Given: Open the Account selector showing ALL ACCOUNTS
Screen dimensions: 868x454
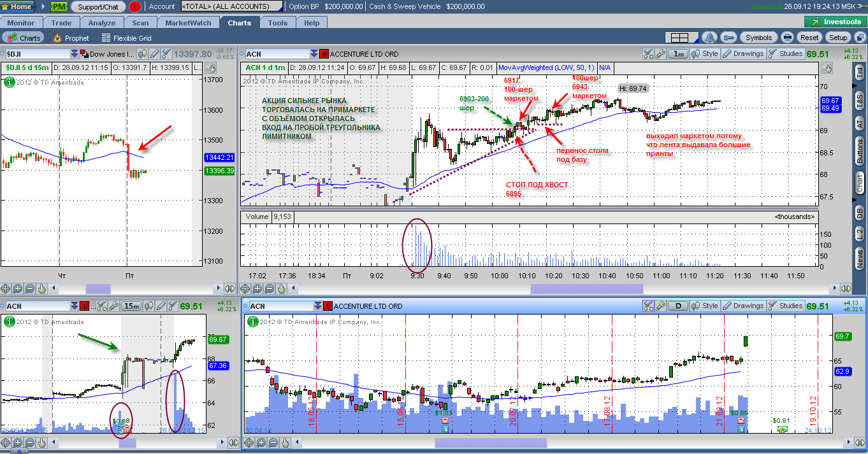Looking at the screenshot, I should point(232,6).
